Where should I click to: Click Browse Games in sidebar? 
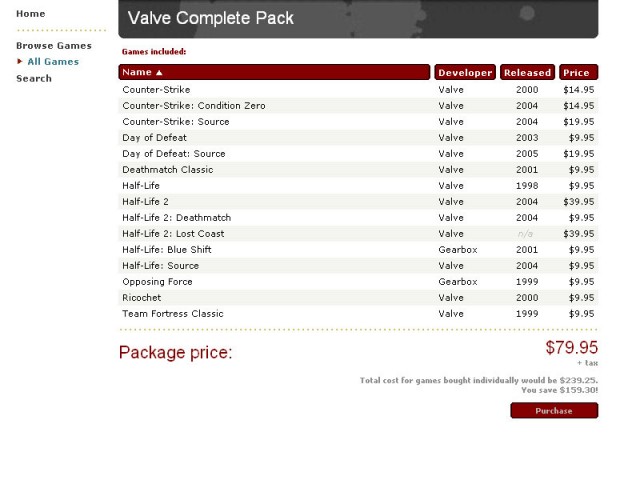(54, 46)
